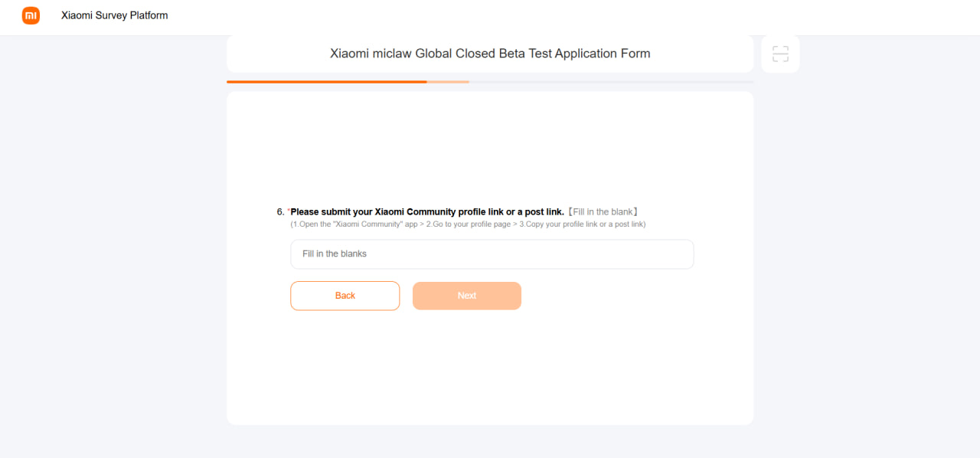The height and width of the screenshot is (458, 980).
Task: Click the orange Xiaomi MI logo
Action: tap(31, 15)
